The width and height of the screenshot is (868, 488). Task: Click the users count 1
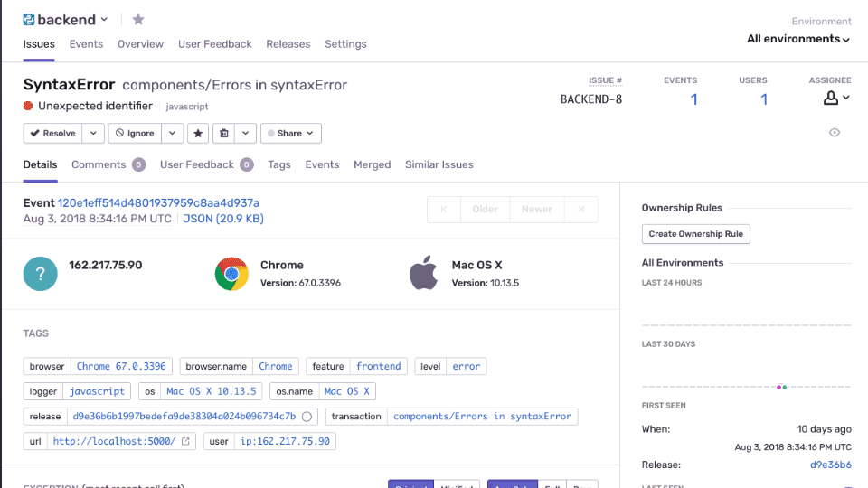tap(764, 99)
